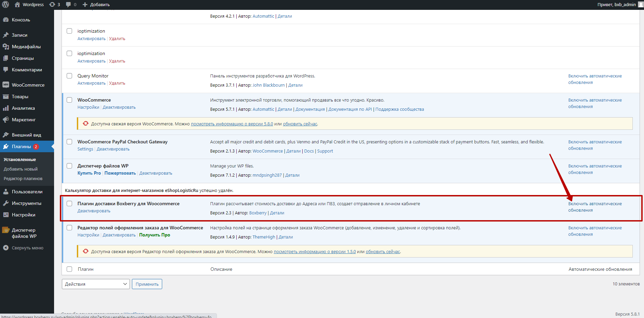Click Купить Pro for Диспетчер файлов WP
Screen dimensions: 644x318
click(x=89, y=173)
